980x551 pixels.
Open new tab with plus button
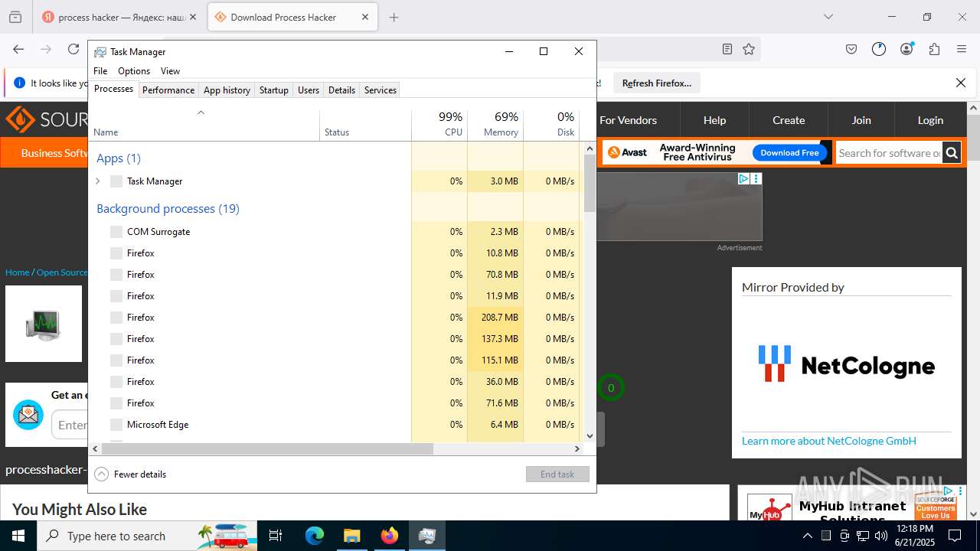pos(394,17)
